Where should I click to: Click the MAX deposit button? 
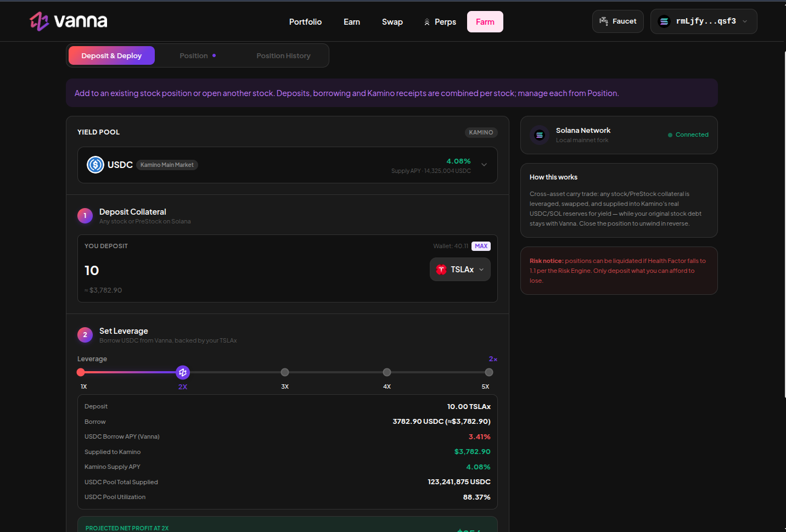click(481, 246)
